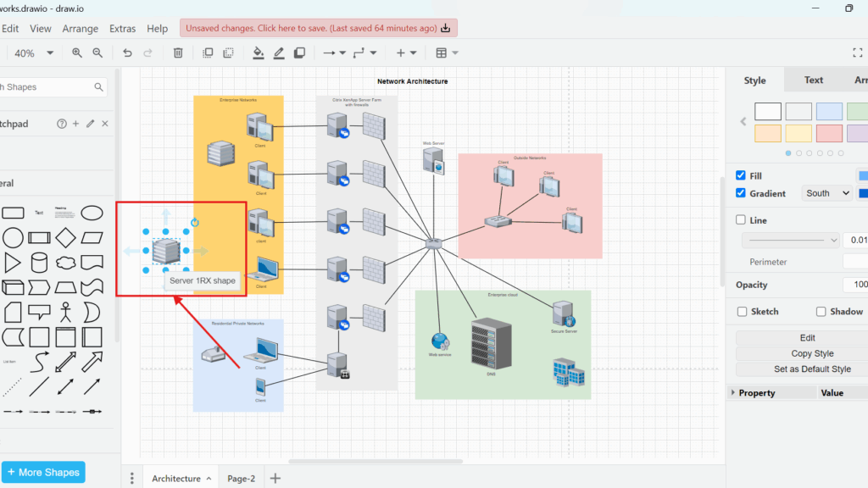Disable the Fill checkbox
The height and width of the screenshot is (488, 868).
pos(741,175)
